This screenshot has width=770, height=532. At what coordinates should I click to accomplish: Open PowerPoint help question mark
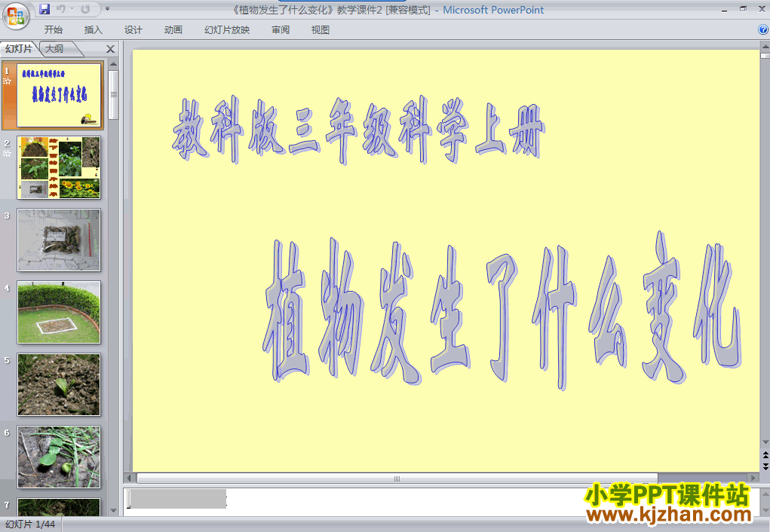coord(763,29)
